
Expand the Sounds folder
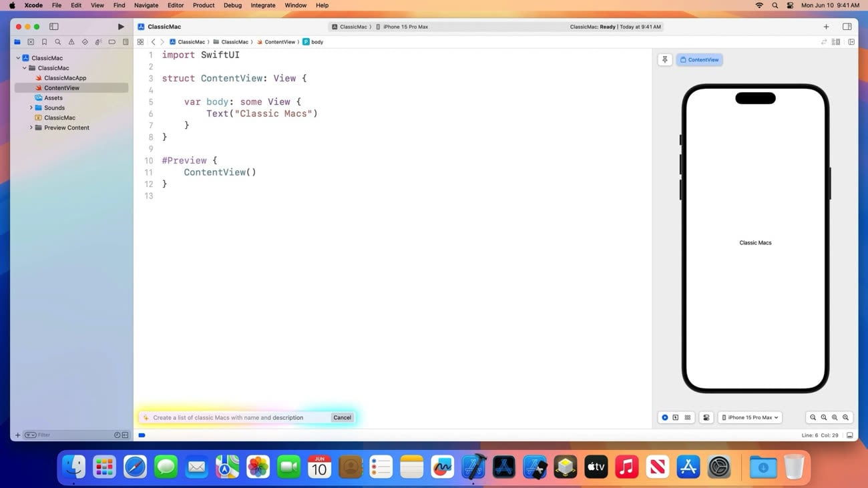(31, 107)
